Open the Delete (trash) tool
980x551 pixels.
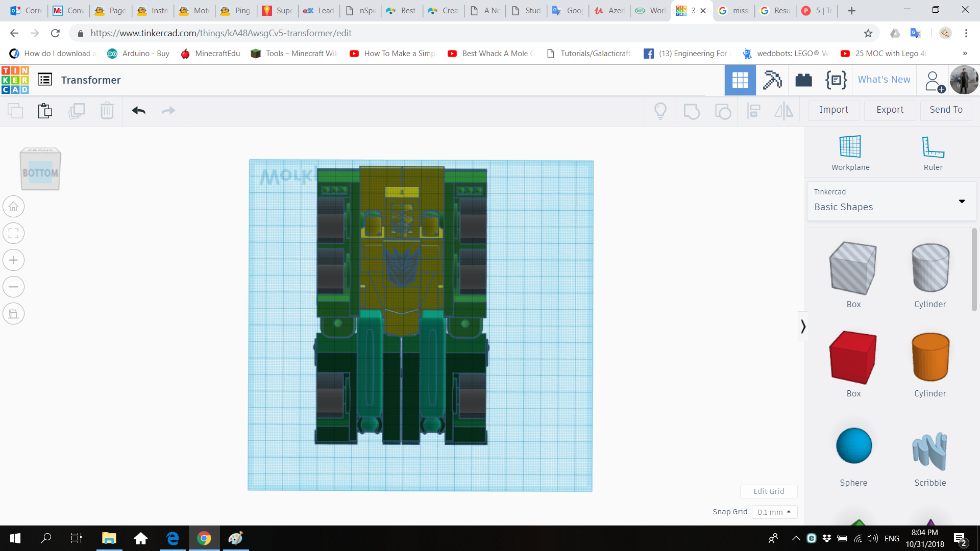click(107, 111)
